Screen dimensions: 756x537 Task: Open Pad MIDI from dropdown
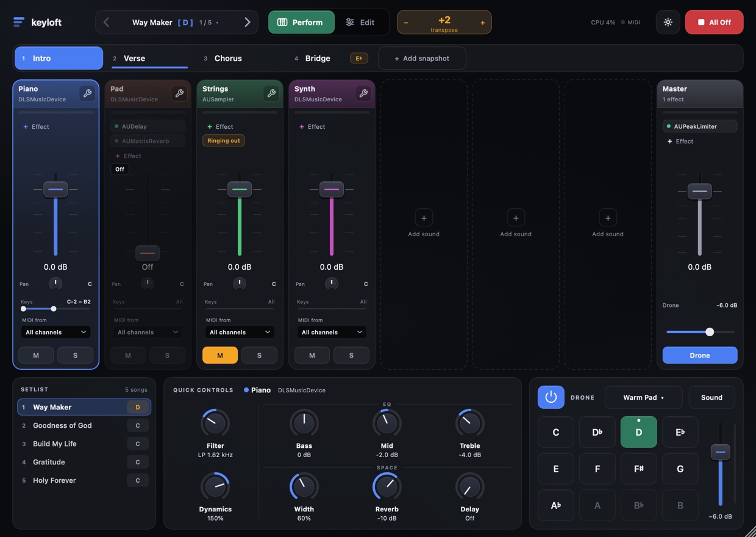pos(148,332)
